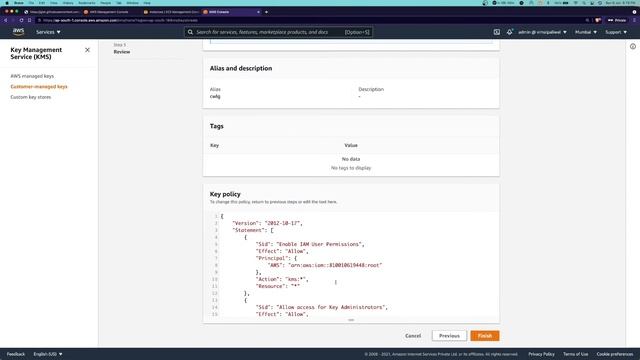640x360 pixels.
Task: Open the info panel icon at right edge
Action: pyautogui.click(x=633, y=47)
